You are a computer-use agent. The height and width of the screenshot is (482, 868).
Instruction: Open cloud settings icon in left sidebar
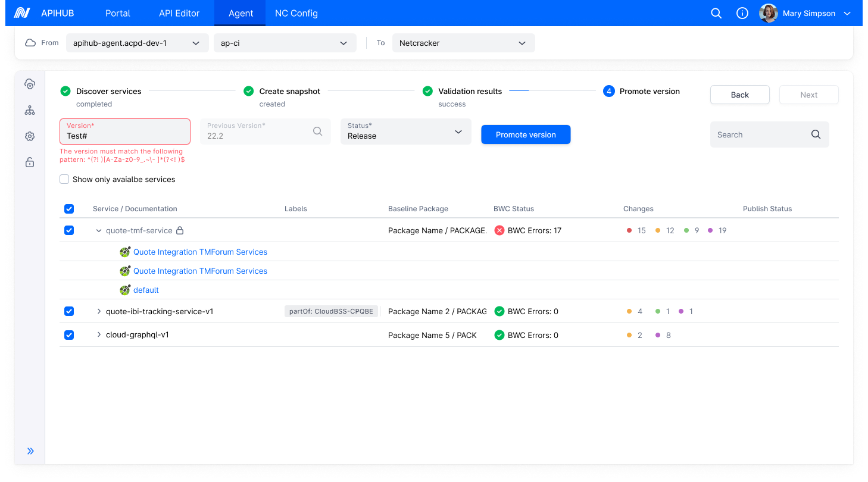coord(30,84)
